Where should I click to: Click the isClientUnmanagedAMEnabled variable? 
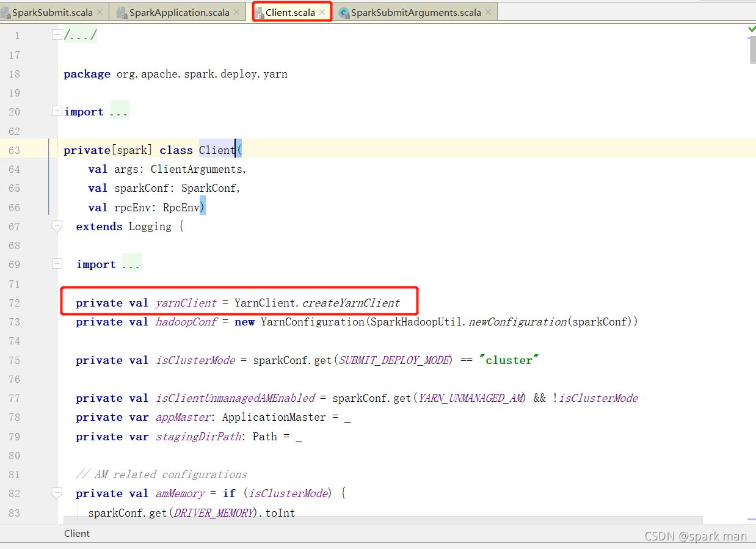click(235, 398)
